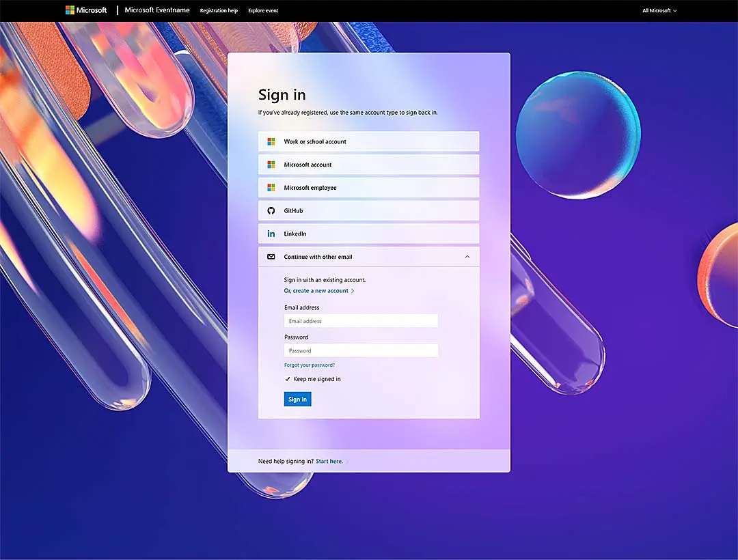Click Start here for sign-in help
The width and height of the screenshot is (738, 560).
[x=329, y=461]
